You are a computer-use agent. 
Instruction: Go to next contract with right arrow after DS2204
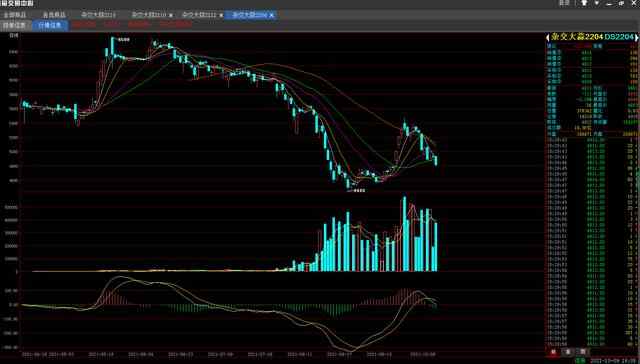(636, 37)
